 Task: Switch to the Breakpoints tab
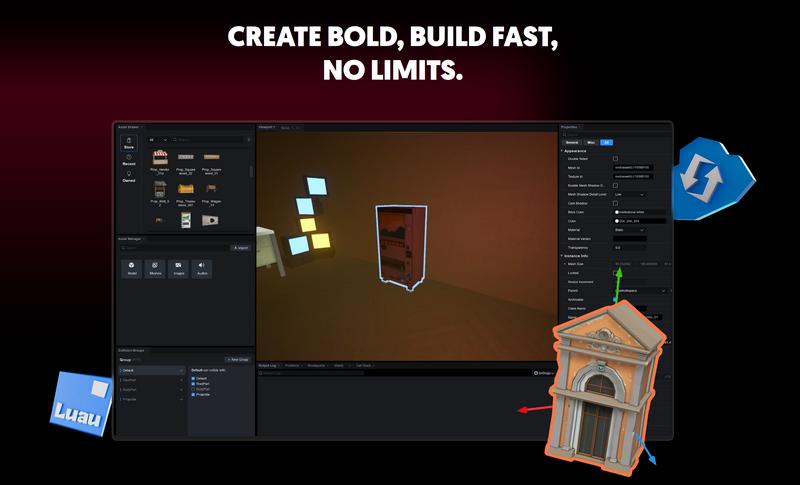click(317, 366)
